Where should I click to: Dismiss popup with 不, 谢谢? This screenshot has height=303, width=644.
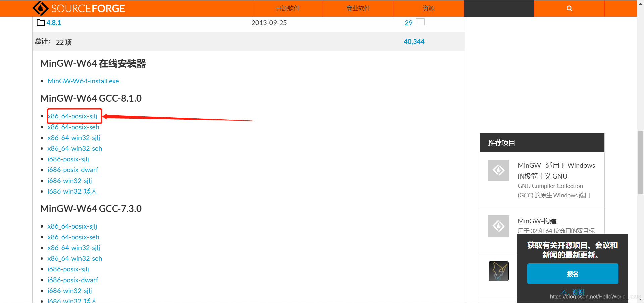point(573,292)
